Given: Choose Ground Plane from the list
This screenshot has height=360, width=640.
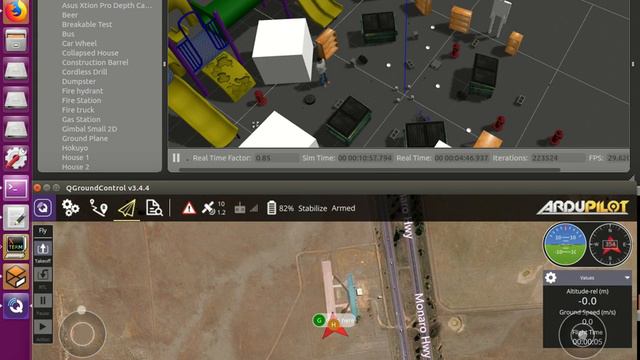Looking at the screenshot, I should (x=85, y=138).
